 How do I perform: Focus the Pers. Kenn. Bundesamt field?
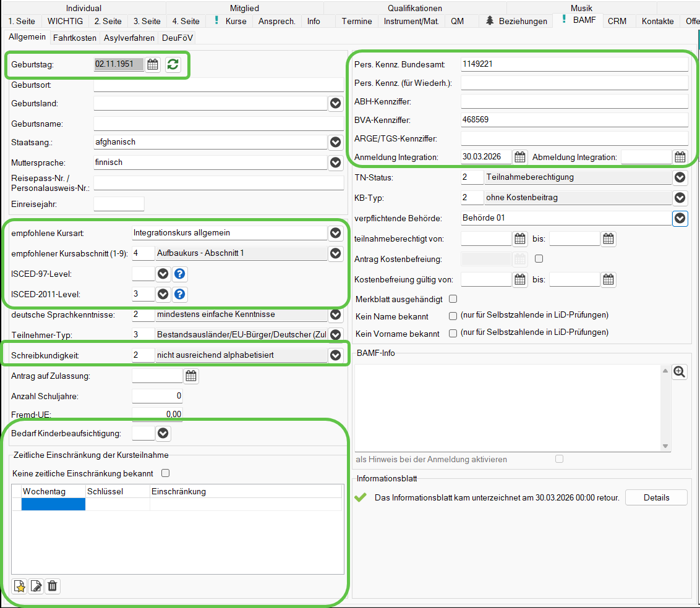pyautogui.click(x=574, y=64)
